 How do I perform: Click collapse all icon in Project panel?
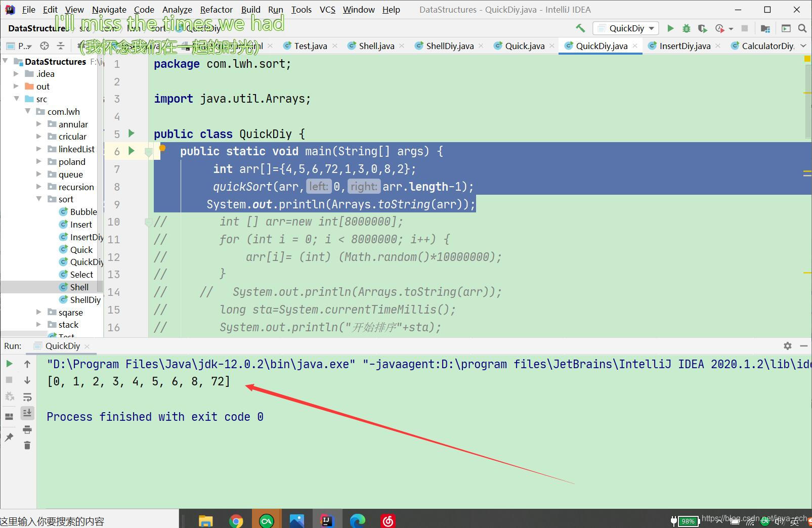(61, 46)
